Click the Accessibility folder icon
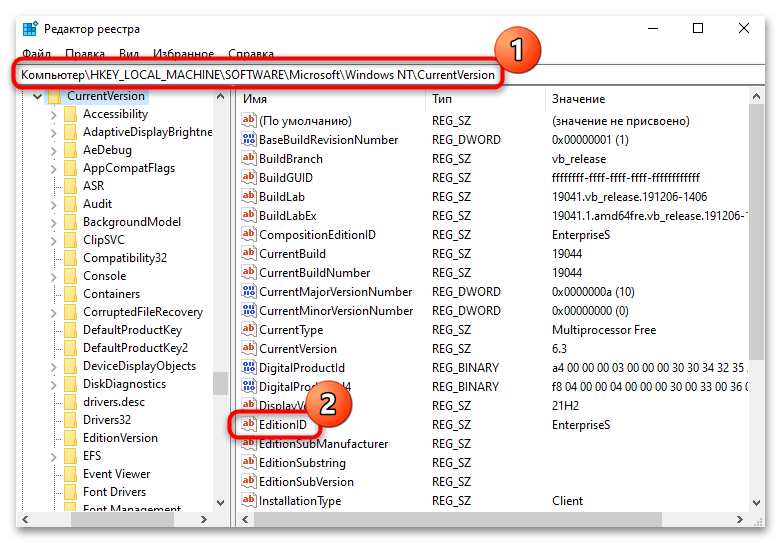Viewport: 781px width, 543px height. [x=71, y=114]
